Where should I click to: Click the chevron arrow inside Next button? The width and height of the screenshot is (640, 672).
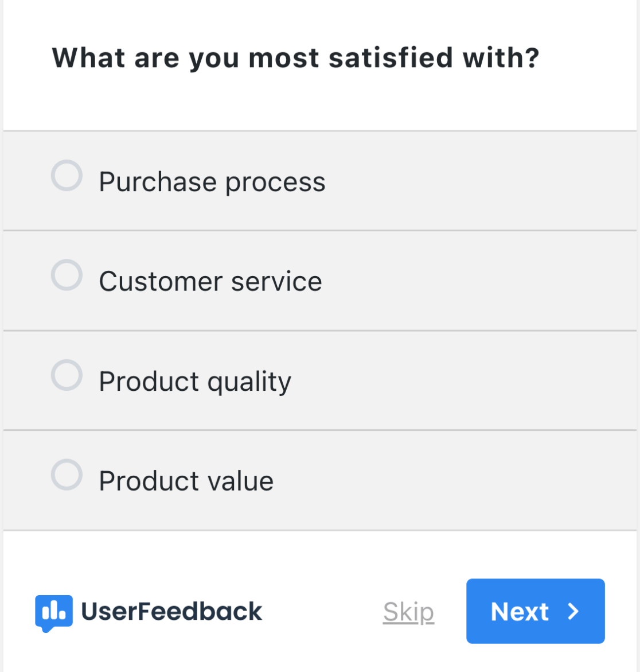pyautogui.click(x=573, y=612)
